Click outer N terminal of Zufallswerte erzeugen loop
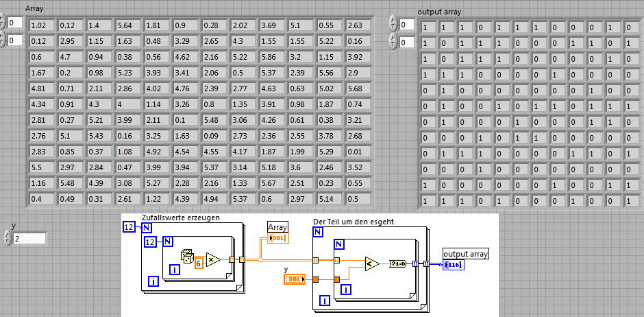644x317 pixels. [146, 227]
